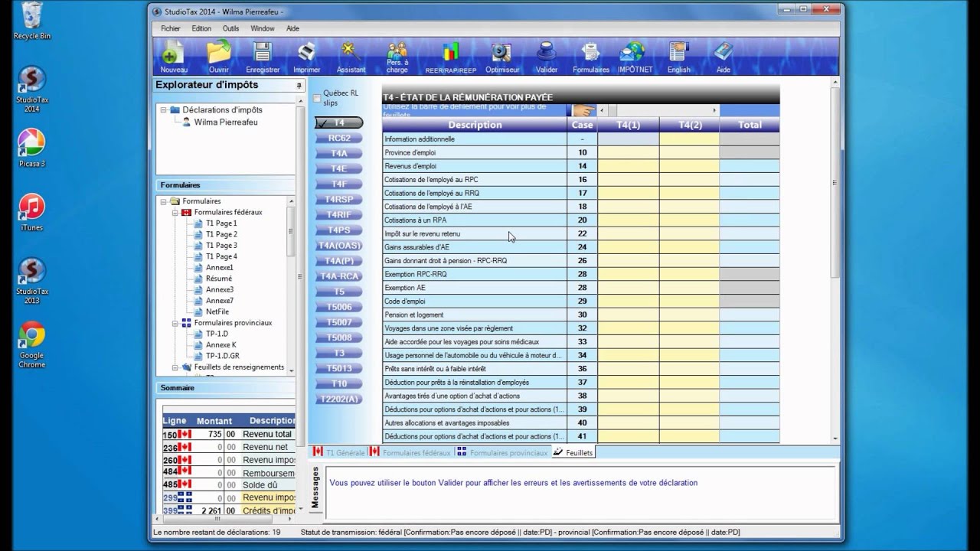Screen dimensions: 980x551
Task: Open the Aide help icon
Action: [x=723, y=57]
